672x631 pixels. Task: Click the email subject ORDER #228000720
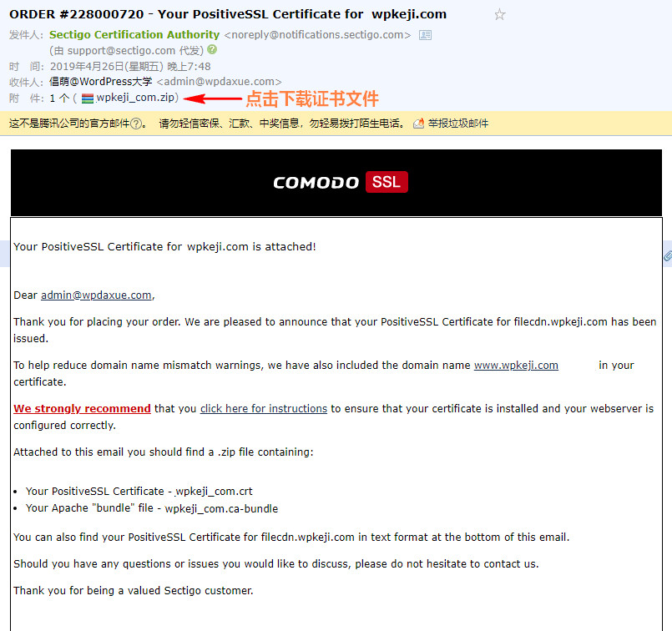tap(76, 14)
